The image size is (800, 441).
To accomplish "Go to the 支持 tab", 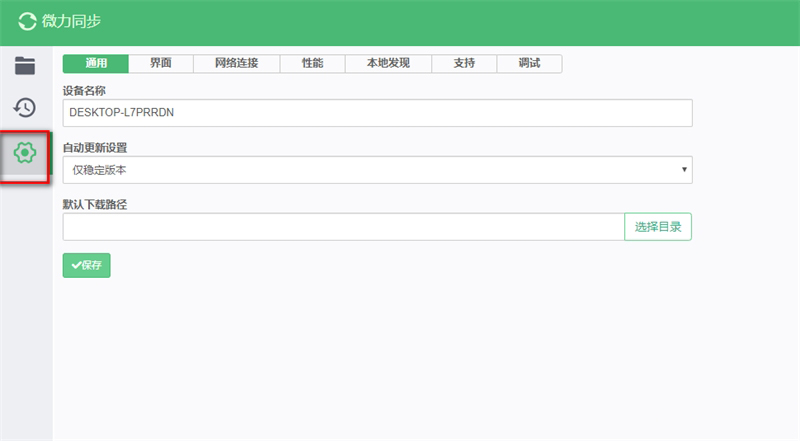I will (x=464, y=63).
